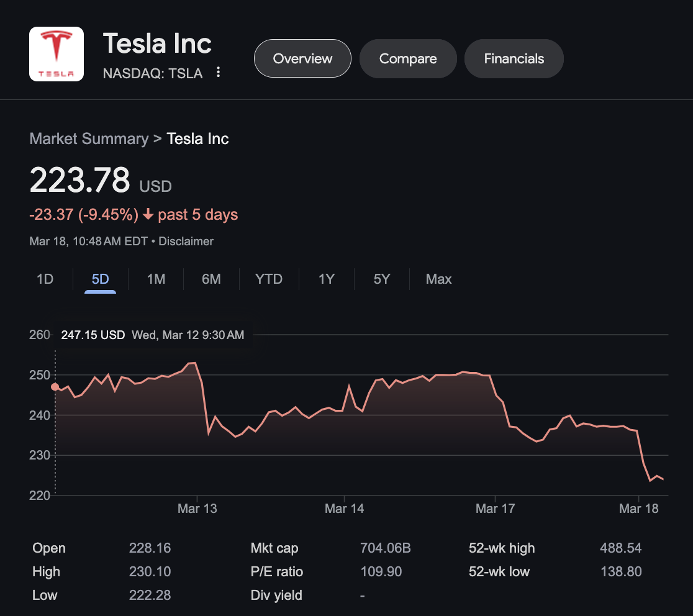The height and width of the screenshot is (616, 693).
Task: Switch chart to 1M range
Action: pos(156,279)
